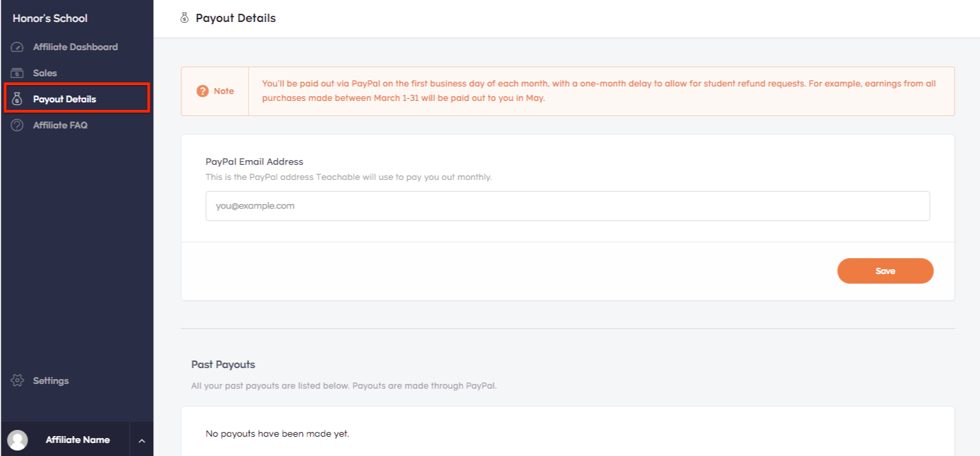Screen dimensions: 980x456
Task: Click the money bag icon in page header
Action: 184,19
